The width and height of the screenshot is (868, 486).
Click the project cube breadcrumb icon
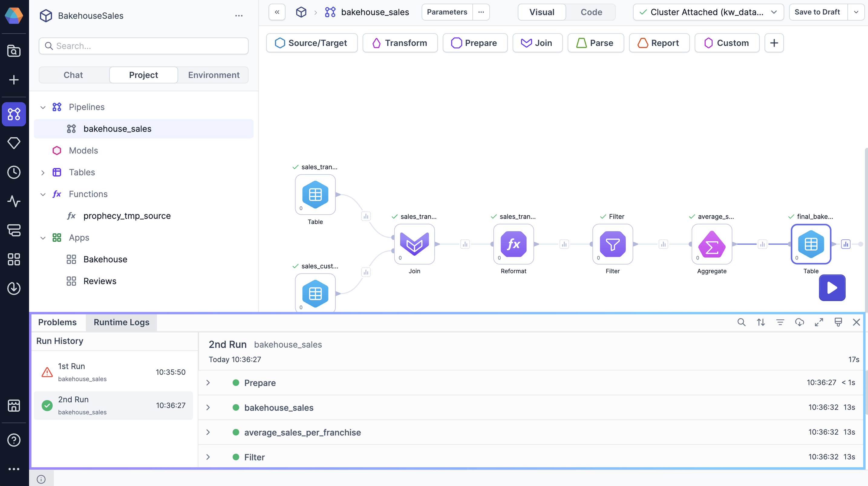301,12
